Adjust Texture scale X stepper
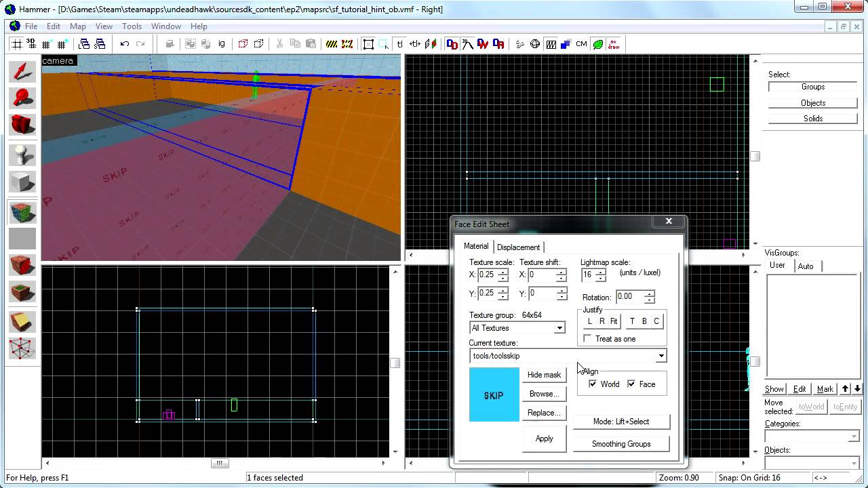 coord(503,274)
